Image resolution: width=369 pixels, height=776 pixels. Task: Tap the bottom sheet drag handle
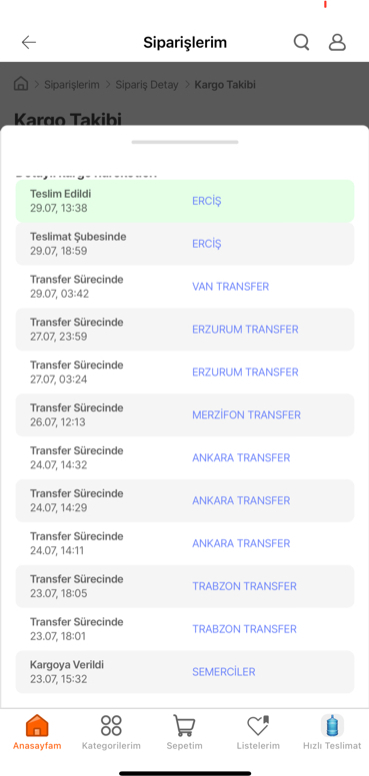click(185, 142)
